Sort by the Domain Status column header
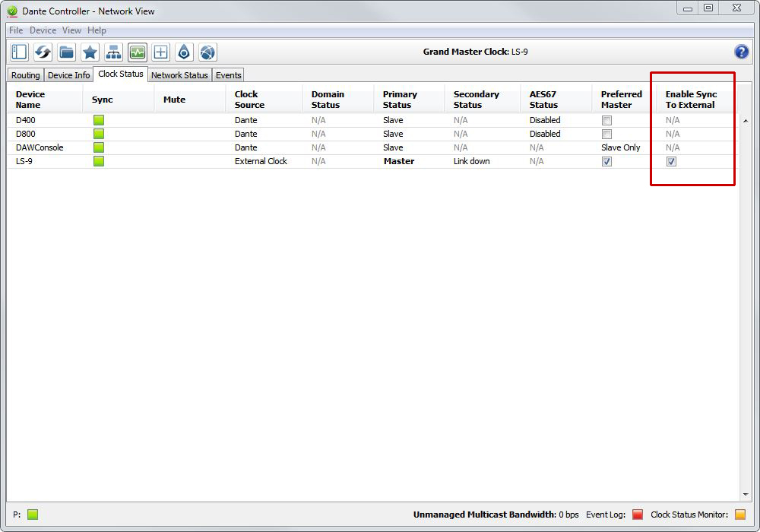Viewport: 760px width, 532px height. click(x=338, y=100)
